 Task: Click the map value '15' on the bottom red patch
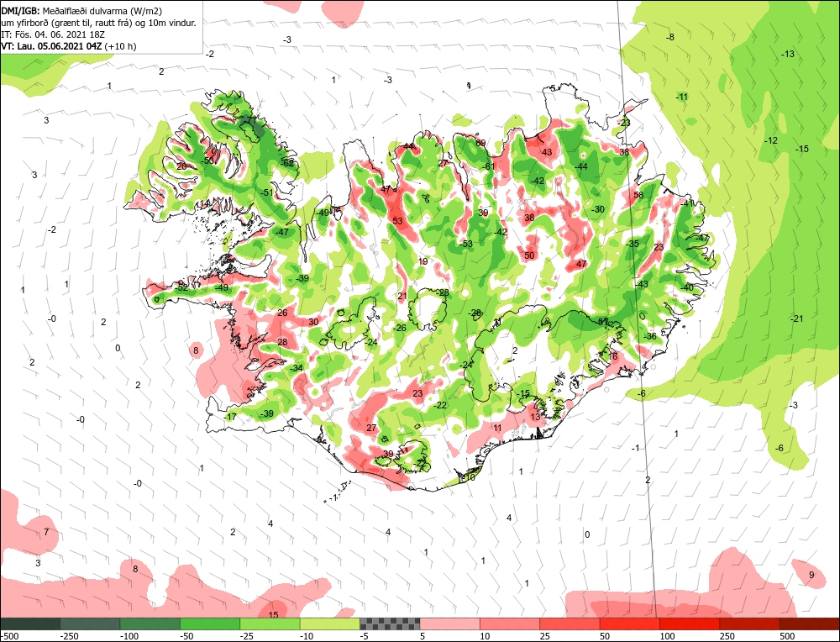coord(273,614)
